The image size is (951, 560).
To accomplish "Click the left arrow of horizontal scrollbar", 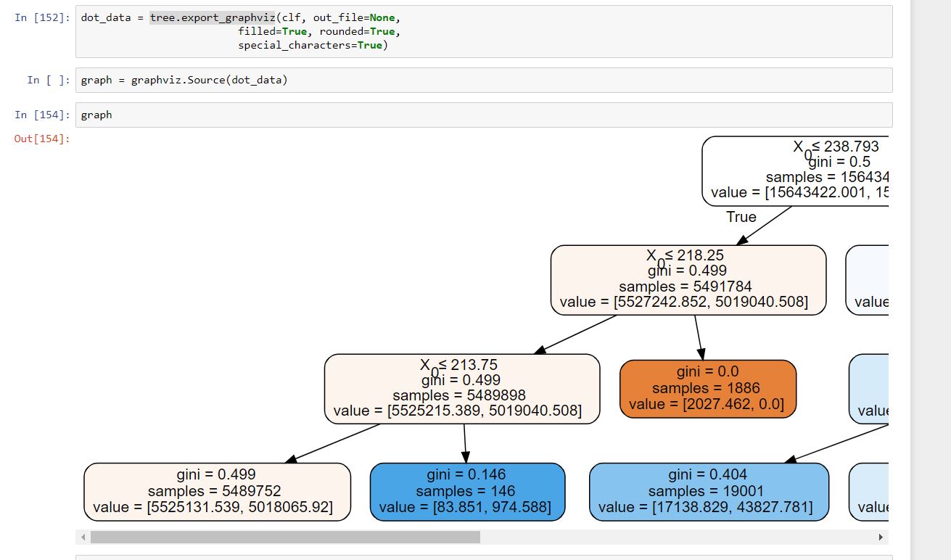I will point(83,538).
